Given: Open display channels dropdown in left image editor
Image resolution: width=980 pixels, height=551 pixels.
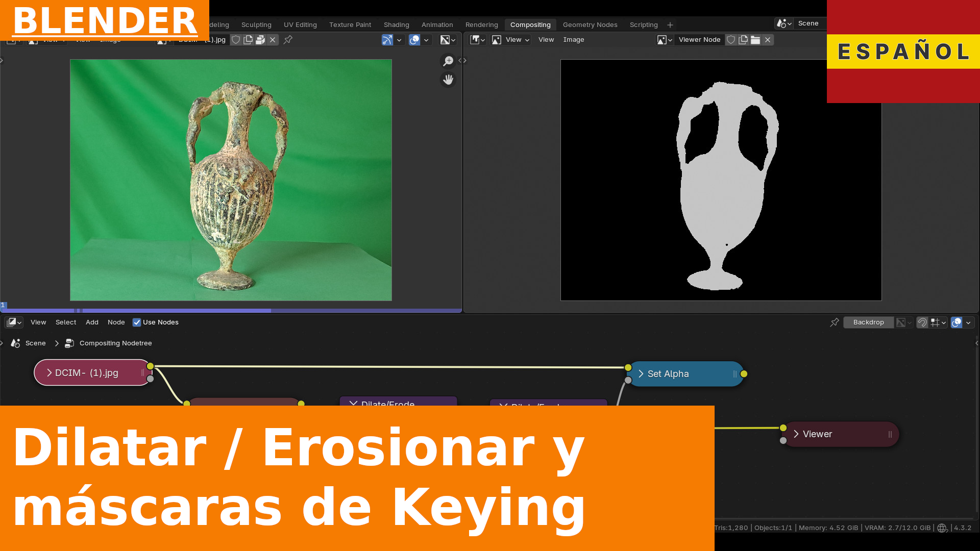Looking at the screenshot, I should tap(448, 40).
